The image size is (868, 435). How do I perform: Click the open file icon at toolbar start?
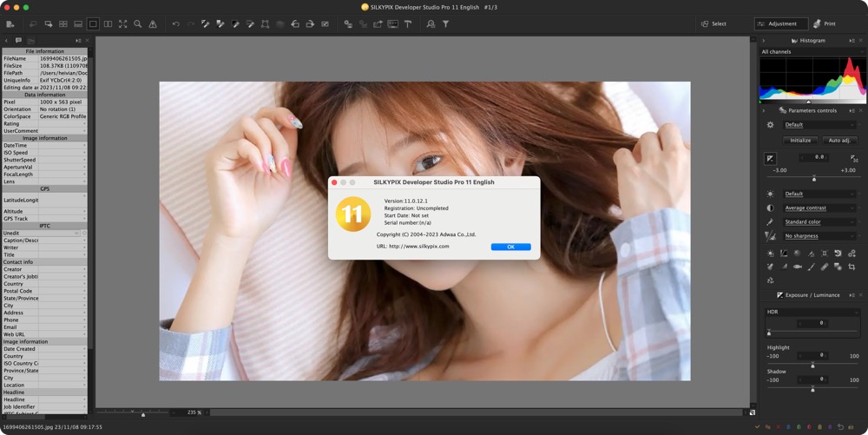(10, 23)
